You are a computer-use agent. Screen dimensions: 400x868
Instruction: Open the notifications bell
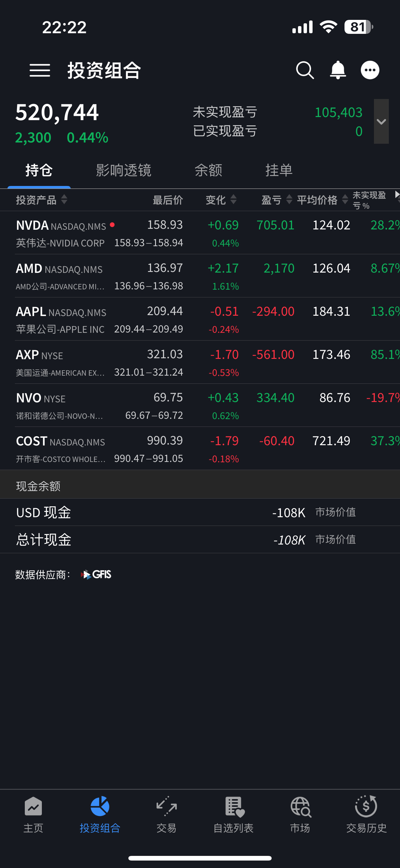point(338,70)
